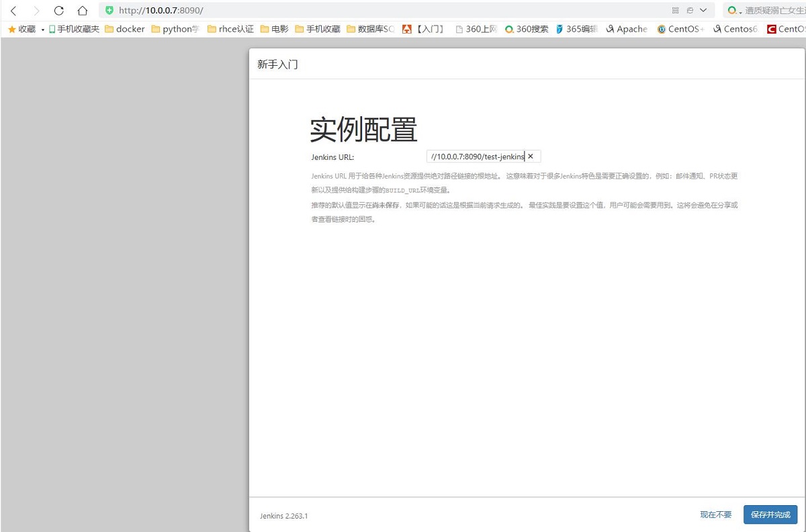The image size is (806, 532).
Task: Click the Jenkins URL: label
Action: (x=332, y=157)
